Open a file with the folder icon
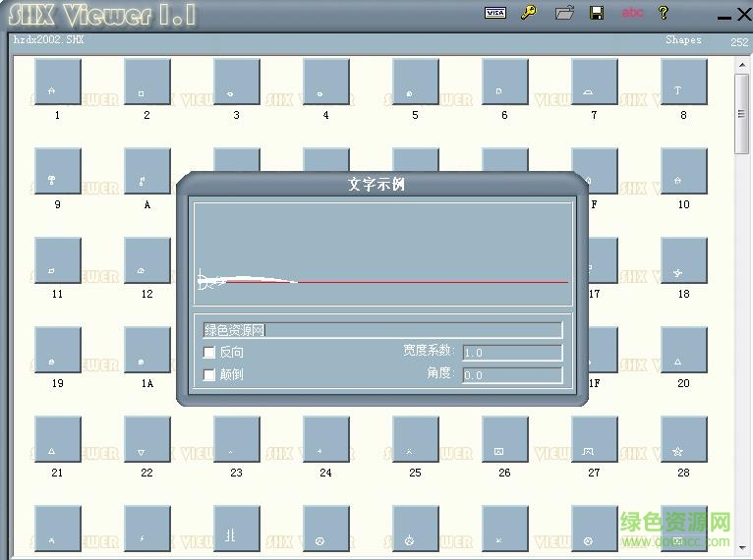The height and width of the screenshot is (560, 753). coord(564,13)
